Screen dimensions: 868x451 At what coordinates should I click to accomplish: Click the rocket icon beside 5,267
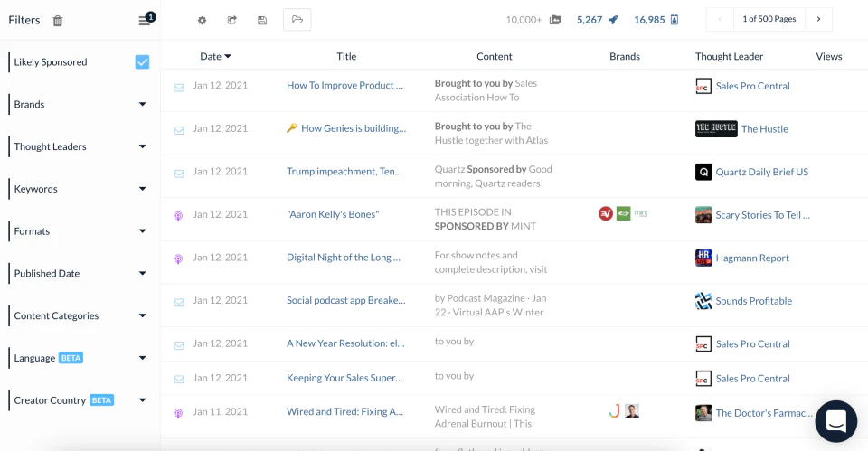pos(613,20)
